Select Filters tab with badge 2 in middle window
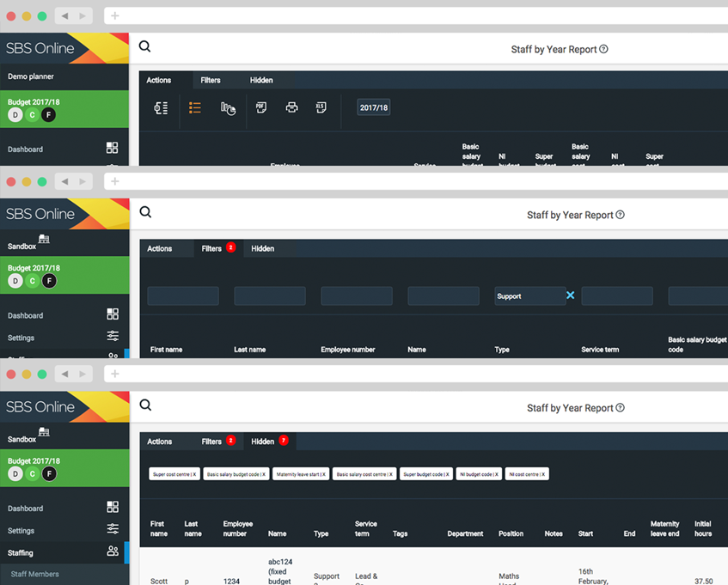 (x=218, y=248)
